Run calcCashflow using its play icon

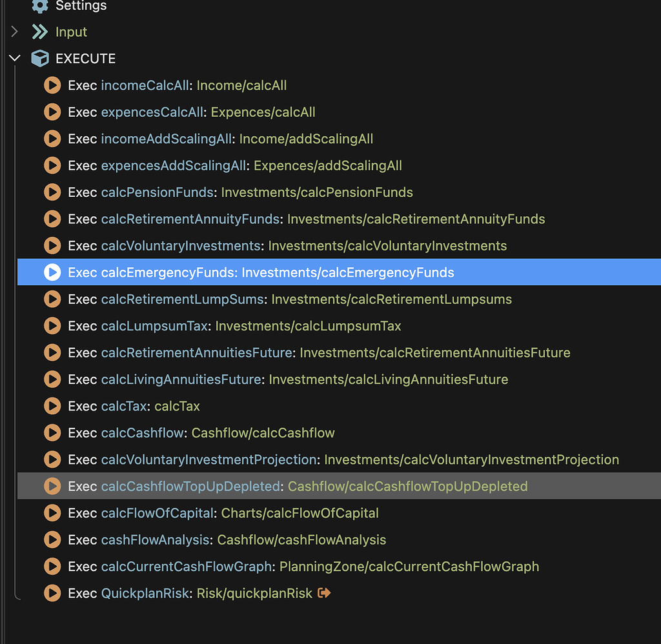(52, 432)
